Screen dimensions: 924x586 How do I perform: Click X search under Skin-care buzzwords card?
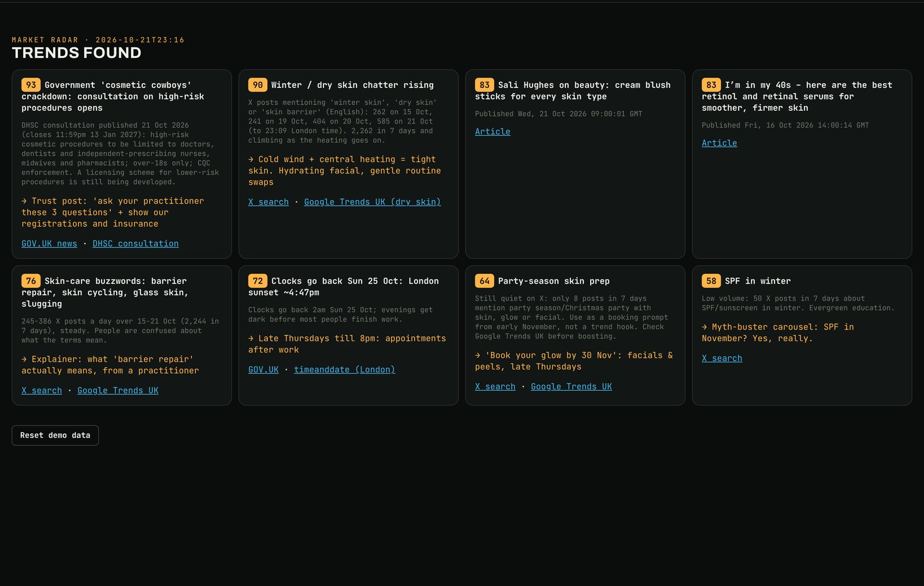point(42,391)
